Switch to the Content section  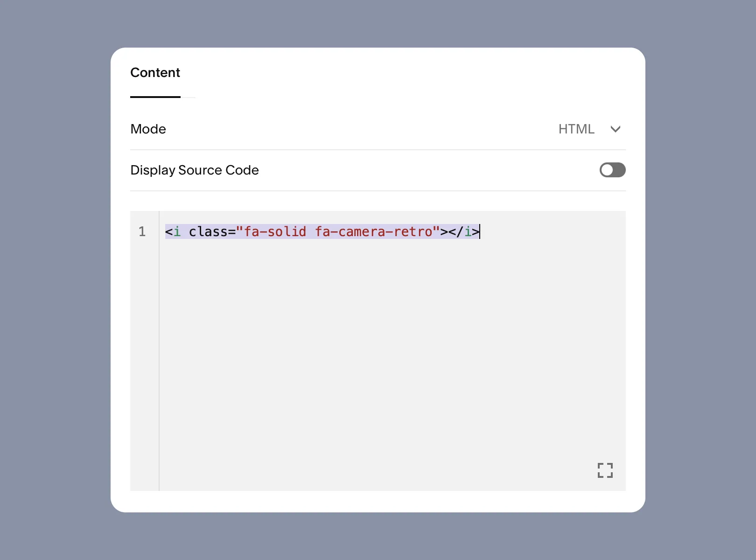(155, 73)
